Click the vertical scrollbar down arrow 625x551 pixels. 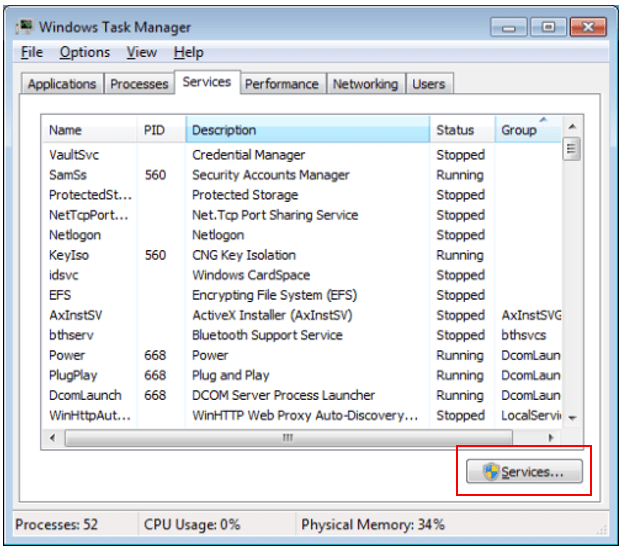point(572,418)
